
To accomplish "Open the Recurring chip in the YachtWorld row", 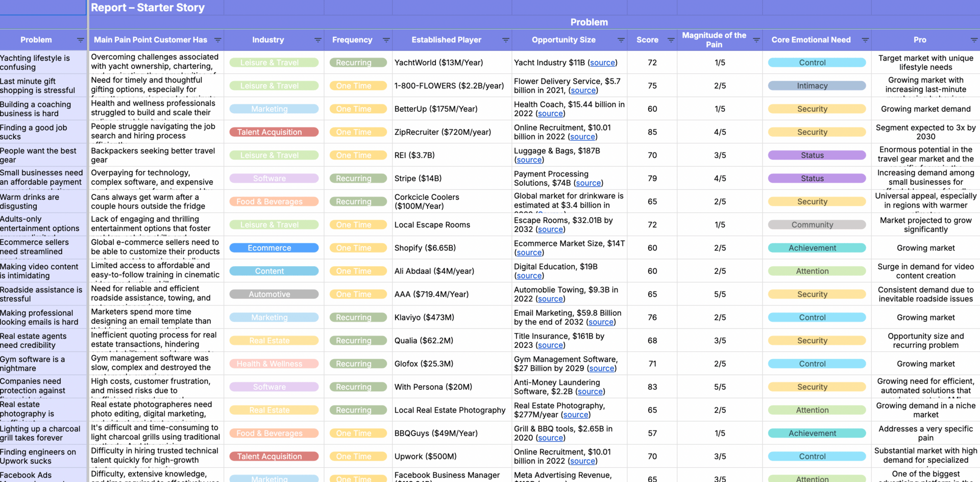I will point(358,63).
